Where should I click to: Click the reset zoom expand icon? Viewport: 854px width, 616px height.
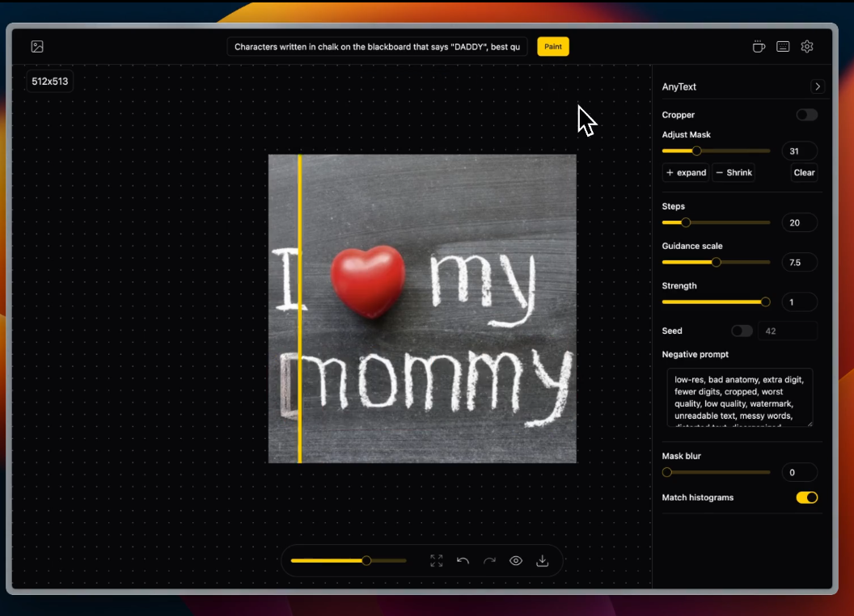tap(436, 560)
